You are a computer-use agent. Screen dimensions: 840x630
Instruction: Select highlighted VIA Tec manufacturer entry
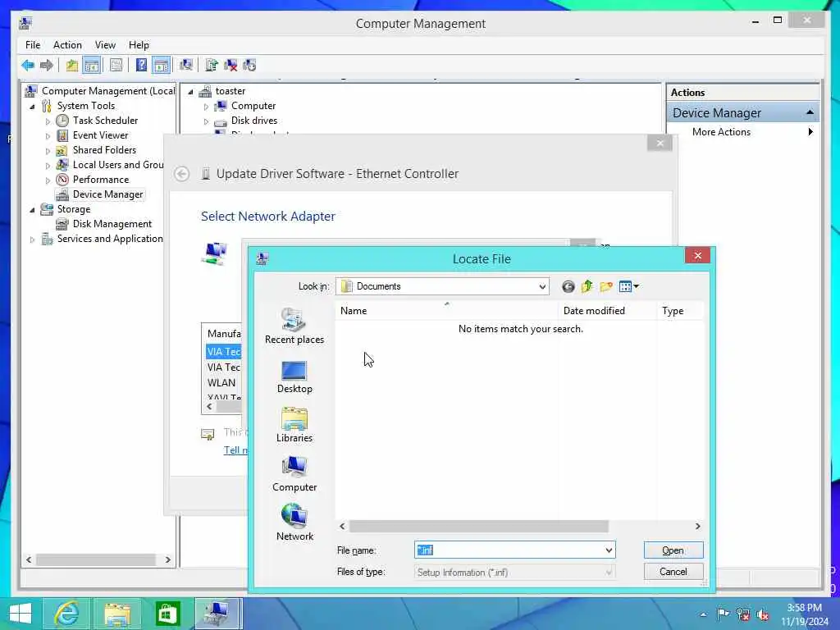[x=223, y=351]
